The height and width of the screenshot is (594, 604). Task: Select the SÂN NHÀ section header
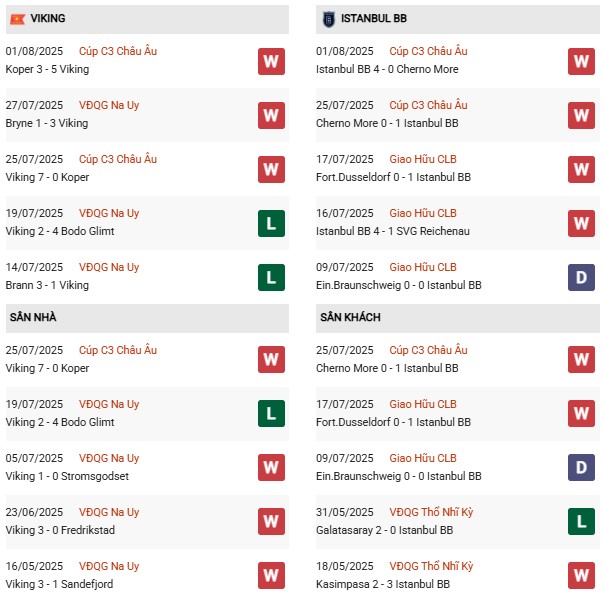point(34,318)
